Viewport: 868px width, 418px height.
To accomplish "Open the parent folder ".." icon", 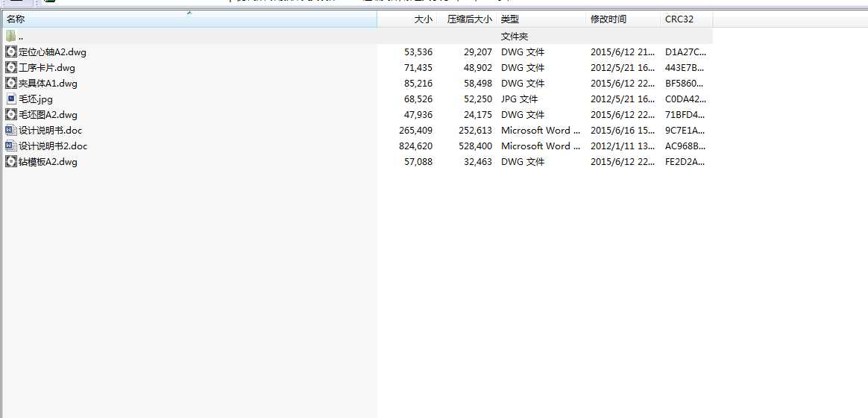I will [x=11, y=37].
